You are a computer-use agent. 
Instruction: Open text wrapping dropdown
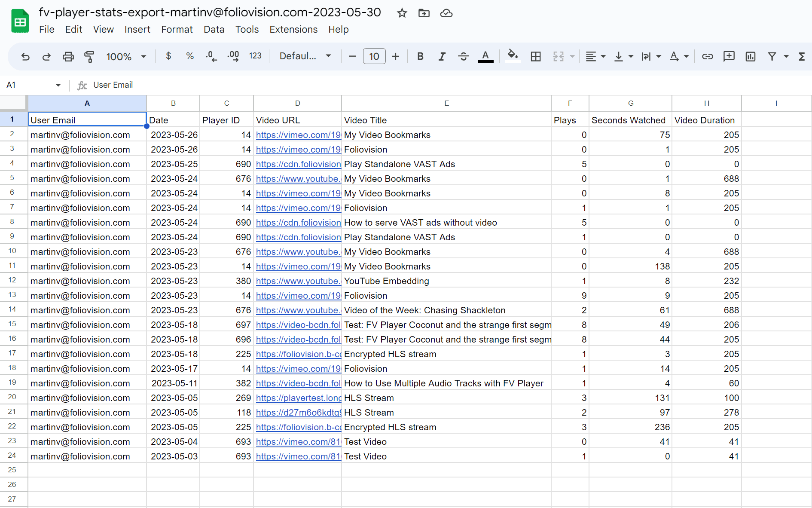click(651, 56)
